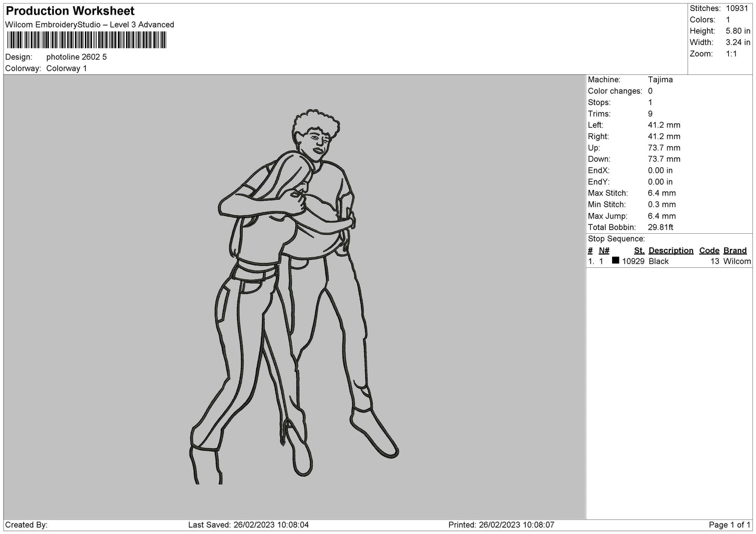Click the Max Stitch value 6.4 mm
Viewport: 756px width, 534px height.
tap(662, 193)
